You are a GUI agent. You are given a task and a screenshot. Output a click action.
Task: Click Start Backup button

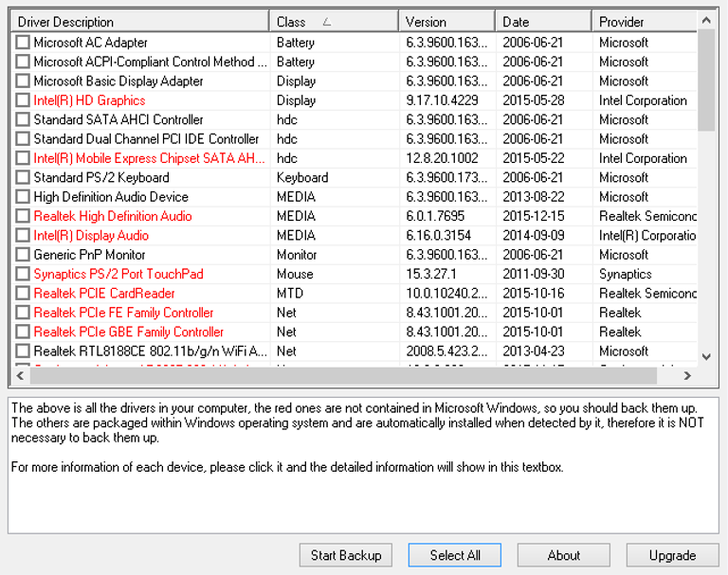(x=345, y=555)
